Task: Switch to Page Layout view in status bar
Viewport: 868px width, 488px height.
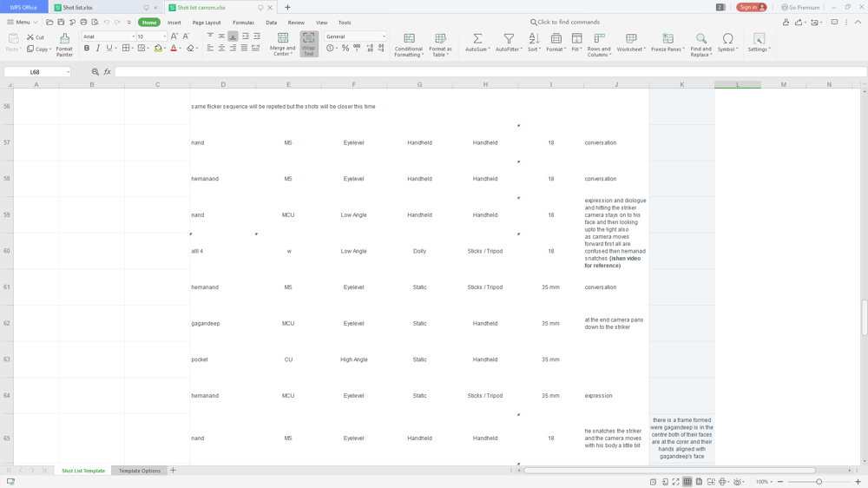Action: pyautogui.click(x=699, y=482)
